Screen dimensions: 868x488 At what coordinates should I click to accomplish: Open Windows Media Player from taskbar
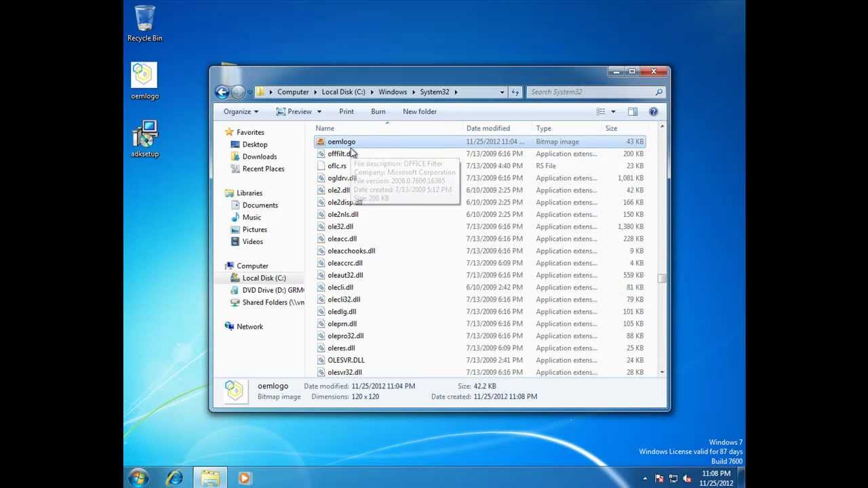pos(244,478)
